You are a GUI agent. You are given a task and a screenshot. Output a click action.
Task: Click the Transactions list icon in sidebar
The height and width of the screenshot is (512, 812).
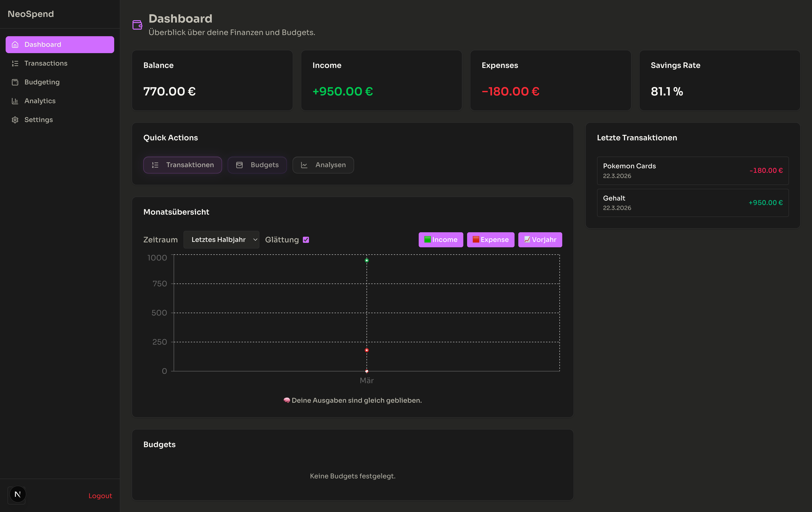coord(15,63)
